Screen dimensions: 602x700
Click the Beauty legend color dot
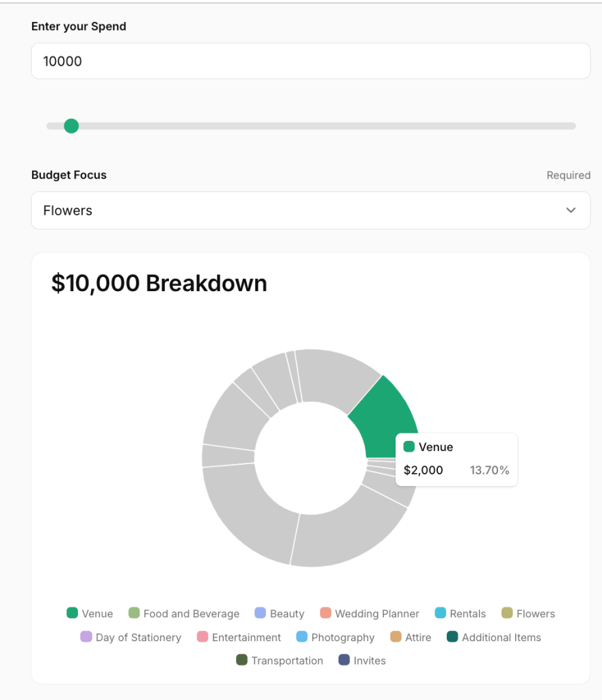(x=261, y=613)
